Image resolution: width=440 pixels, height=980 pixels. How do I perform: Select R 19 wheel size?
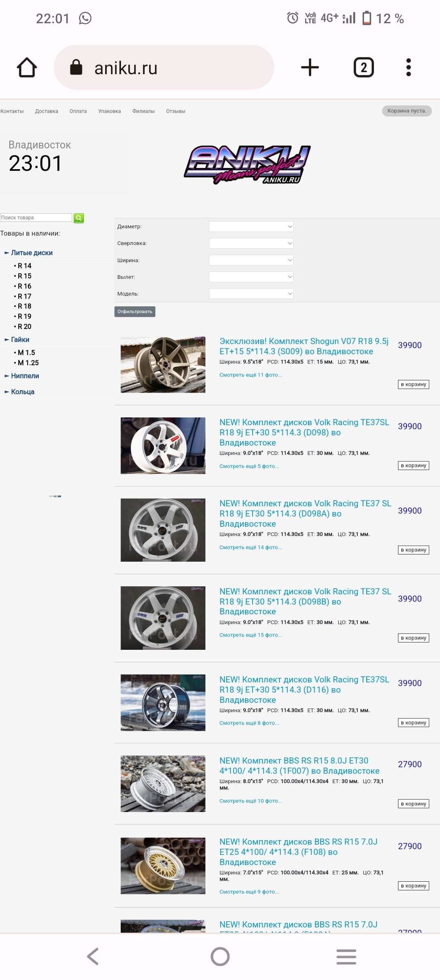[24, 316]
